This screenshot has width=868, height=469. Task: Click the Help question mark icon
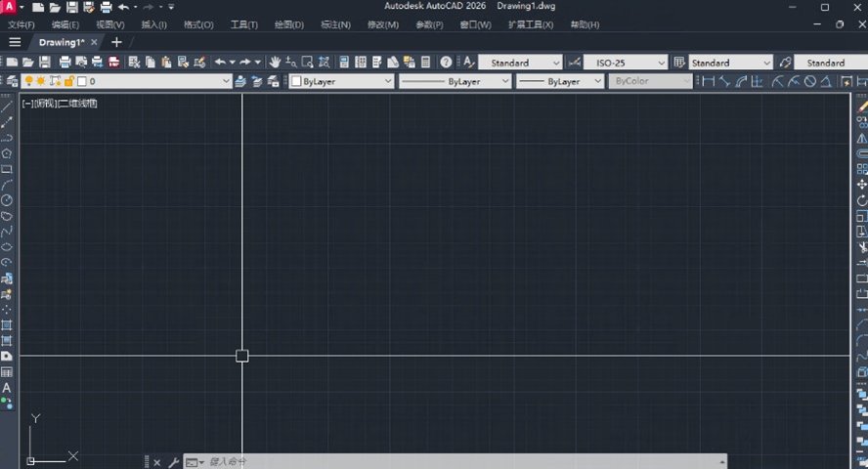coord(446,63)
